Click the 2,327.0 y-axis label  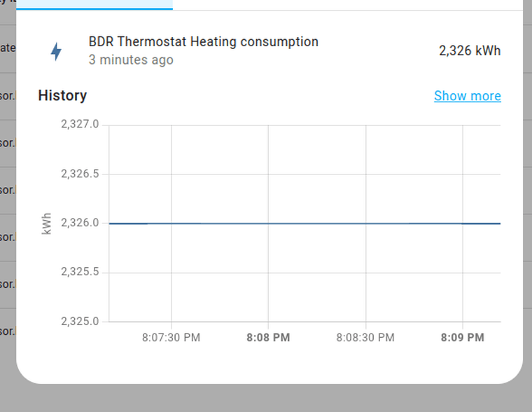[80, 124]
